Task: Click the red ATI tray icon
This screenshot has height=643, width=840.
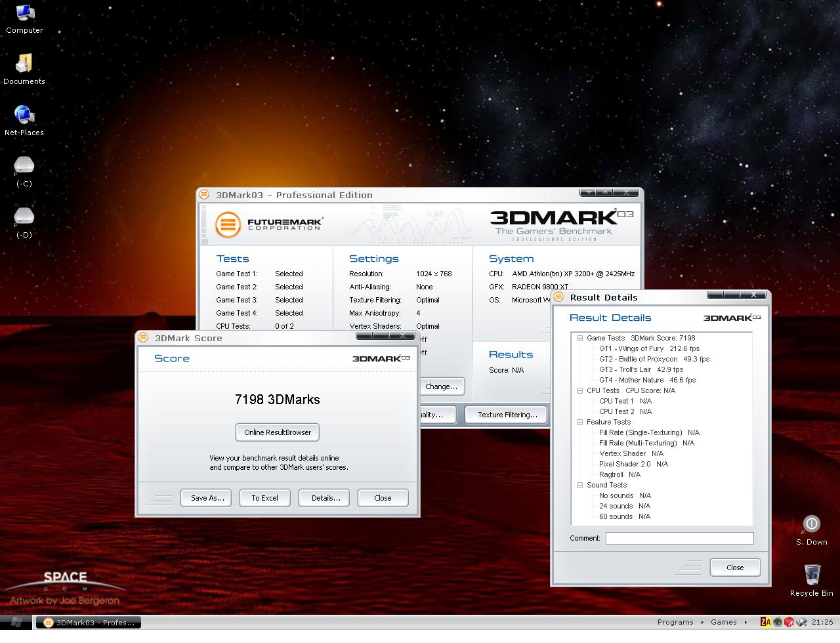Action: coord(789,622)
